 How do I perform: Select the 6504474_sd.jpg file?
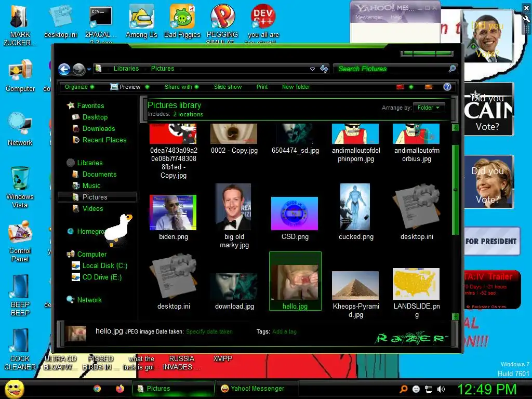tap(295, 139)
